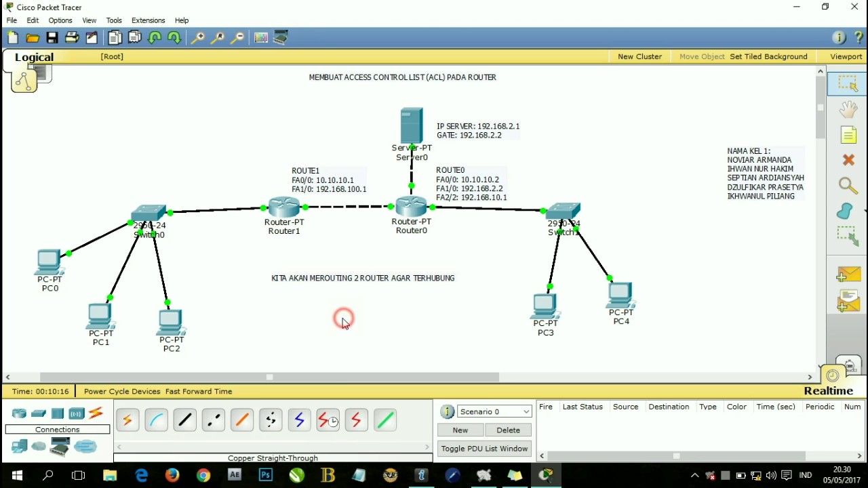Open the Activity Wizard icon
The image size is (868, 488).
pyautogui.click(x=92, y=38)
